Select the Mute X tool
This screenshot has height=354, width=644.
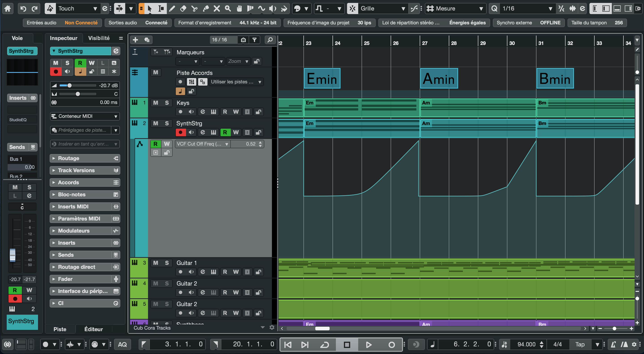click(216, 8)
